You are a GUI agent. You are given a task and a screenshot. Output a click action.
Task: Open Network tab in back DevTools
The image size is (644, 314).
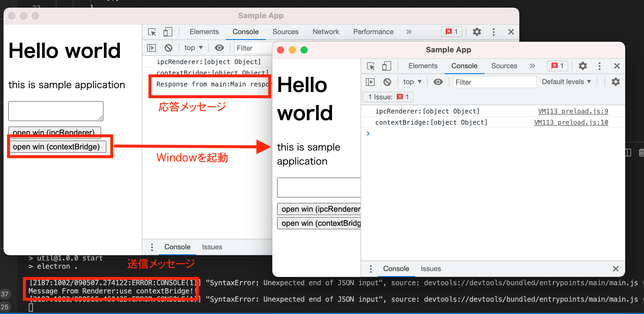coord(326,32)
